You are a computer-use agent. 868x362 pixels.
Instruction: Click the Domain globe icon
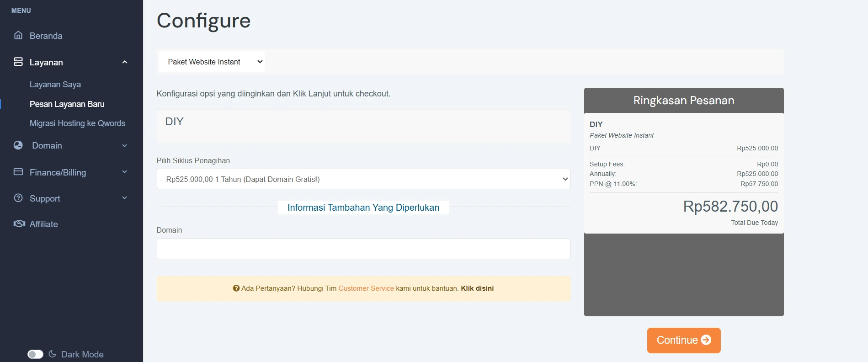coord(18,145)
